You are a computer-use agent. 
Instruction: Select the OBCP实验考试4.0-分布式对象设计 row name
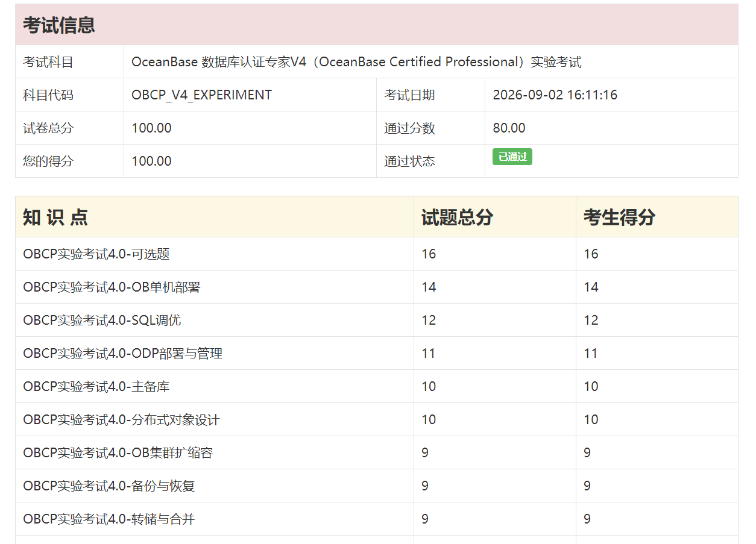[121, 420]
